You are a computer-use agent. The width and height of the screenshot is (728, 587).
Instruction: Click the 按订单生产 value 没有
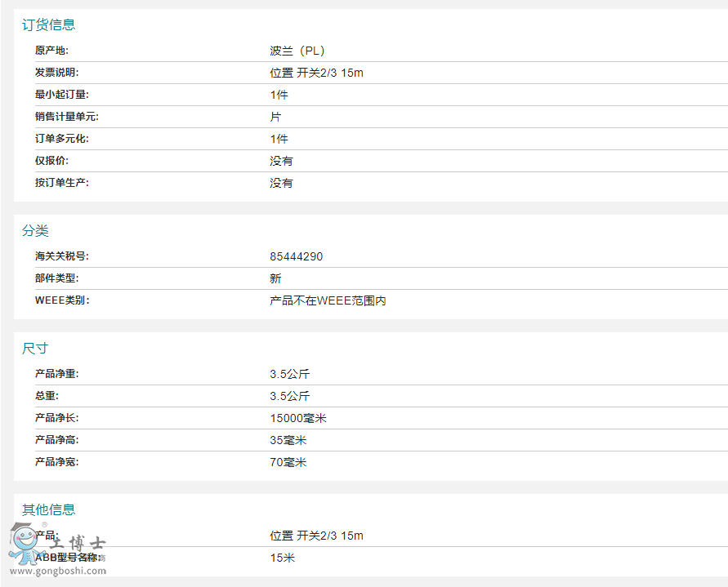[282, 182]
